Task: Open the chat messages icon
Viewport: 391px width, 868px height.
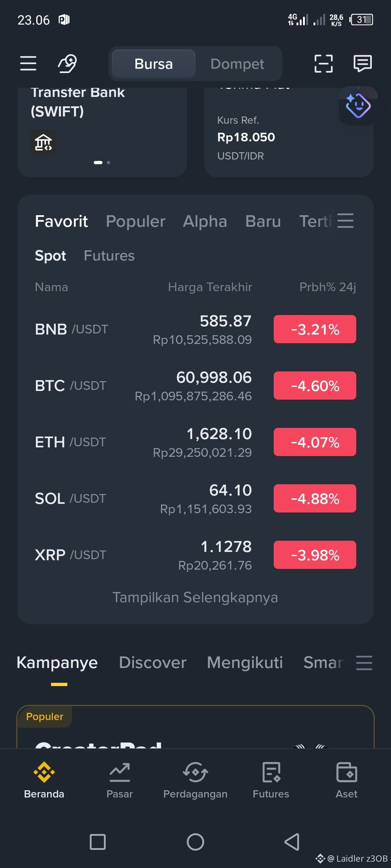Action: [362, 64]
